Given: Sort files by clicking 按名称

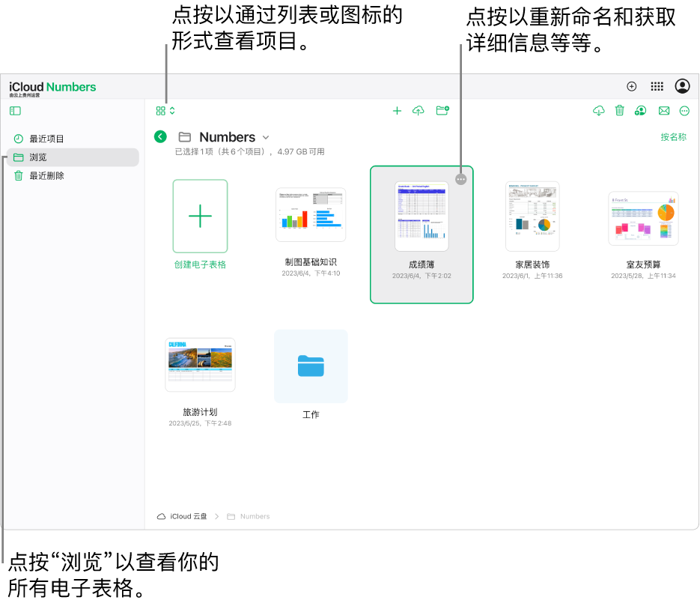Looking at the screenshot, I should pos(673,138).
